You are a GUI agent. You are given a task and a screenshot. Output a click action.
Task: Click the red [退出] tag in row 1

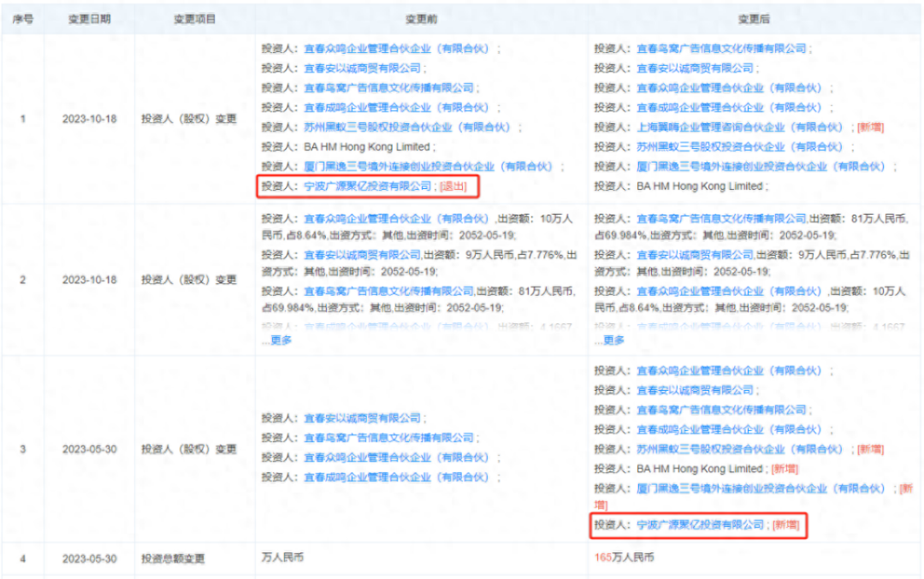[x=453, y=186]
